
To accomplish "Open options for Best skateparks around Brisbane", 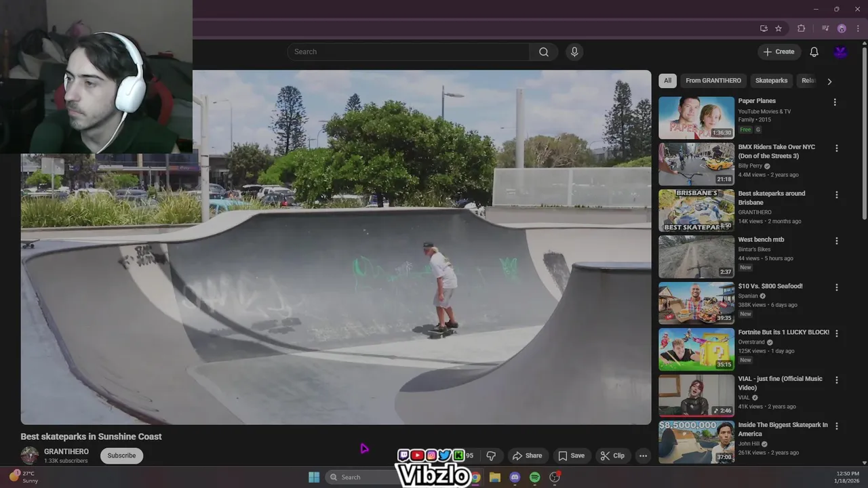I will (836, 195).
